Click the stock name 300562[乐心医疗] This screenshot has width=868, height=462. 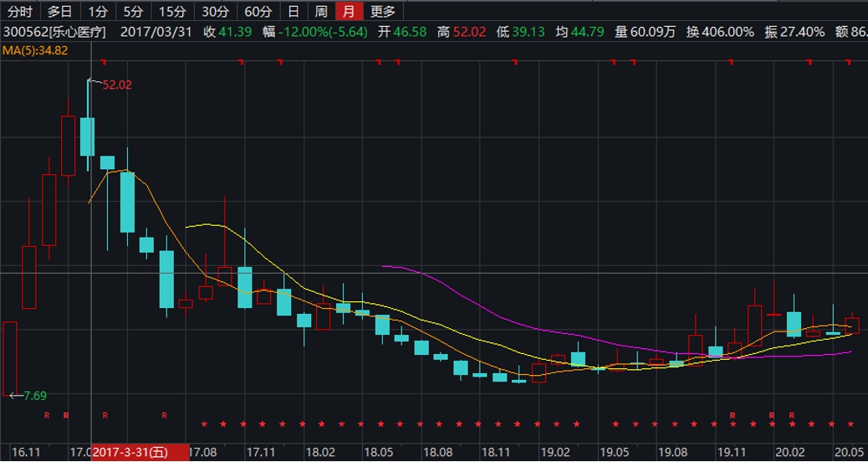click(55, 32)
